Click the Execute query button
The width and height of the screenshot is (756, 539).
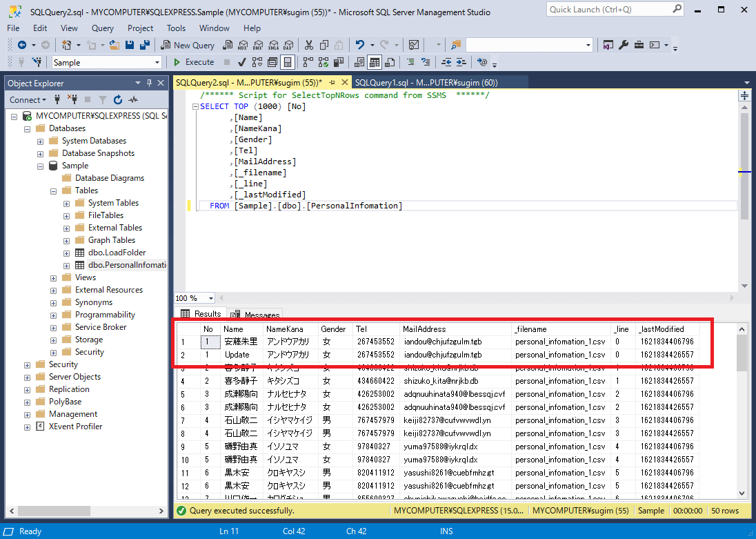pos(194,62)
